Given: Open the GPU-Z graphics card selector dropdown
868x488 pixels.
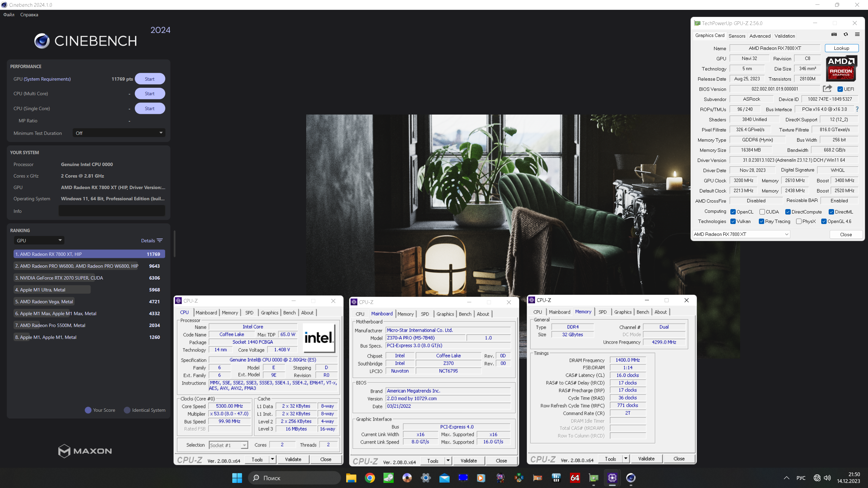Looking at the screenshot, I should point(741,234).
